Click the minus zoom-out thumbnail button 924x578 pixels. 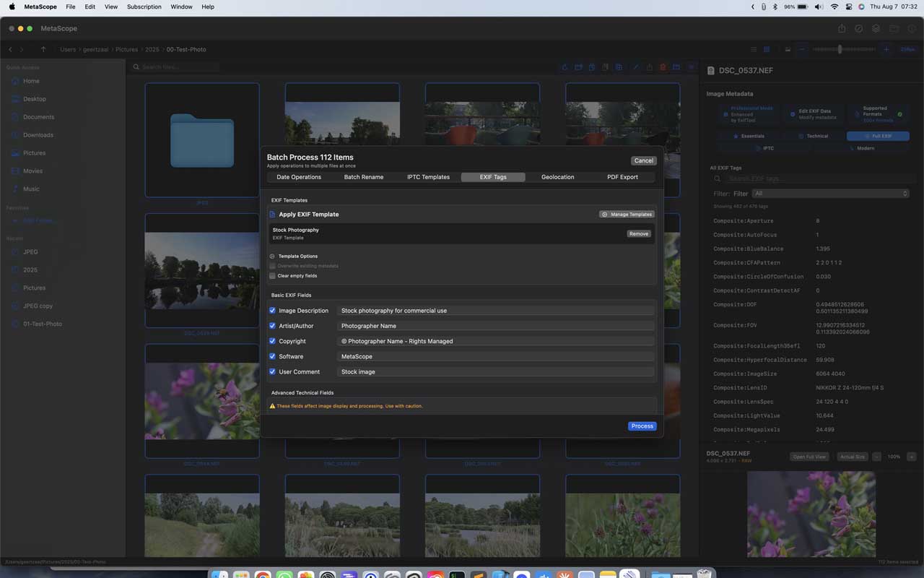tap(802, 49)
